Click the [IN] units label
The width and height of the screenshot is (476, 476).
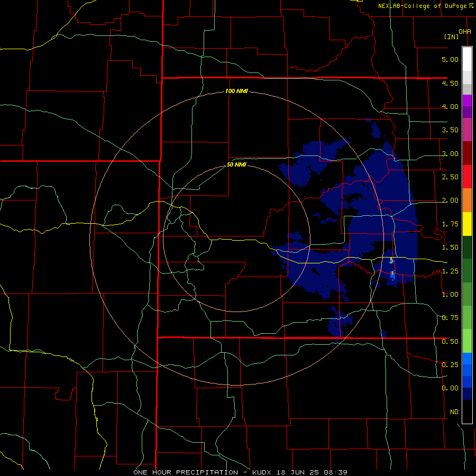tap(452, 36)
